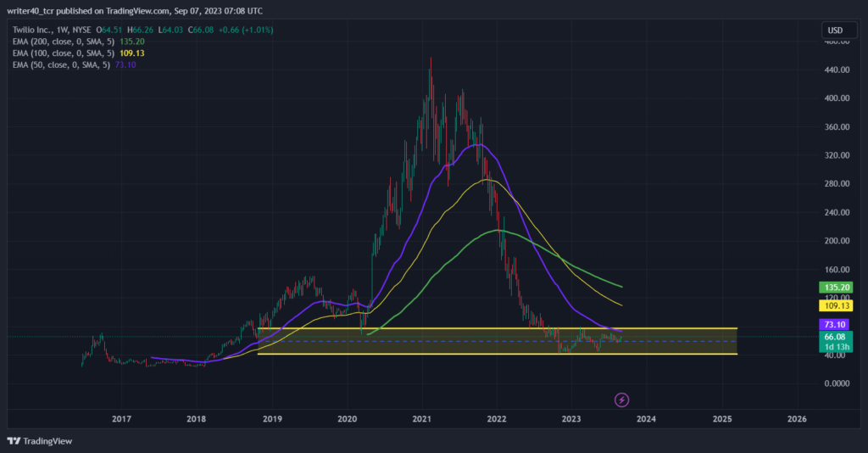Image resolution: width=868 pixels, height=453 pixels.
Task: Click the purple lightning event icon
Action: click(x=621, y=400)
